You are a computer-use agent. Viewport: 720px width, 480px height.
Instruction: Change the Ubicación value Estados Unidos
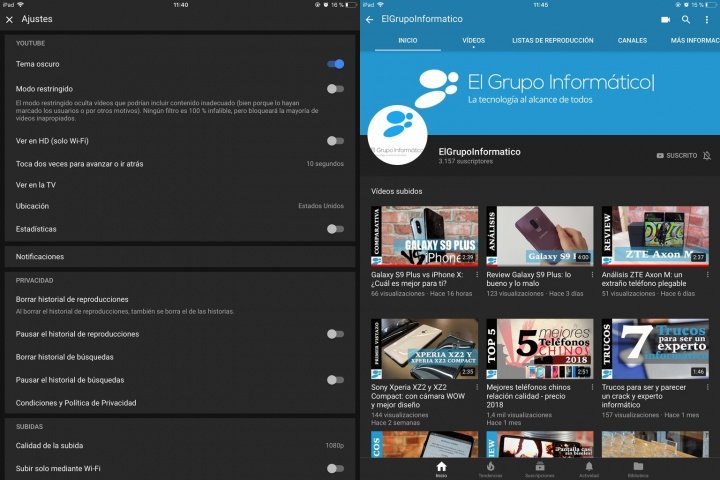321,206
